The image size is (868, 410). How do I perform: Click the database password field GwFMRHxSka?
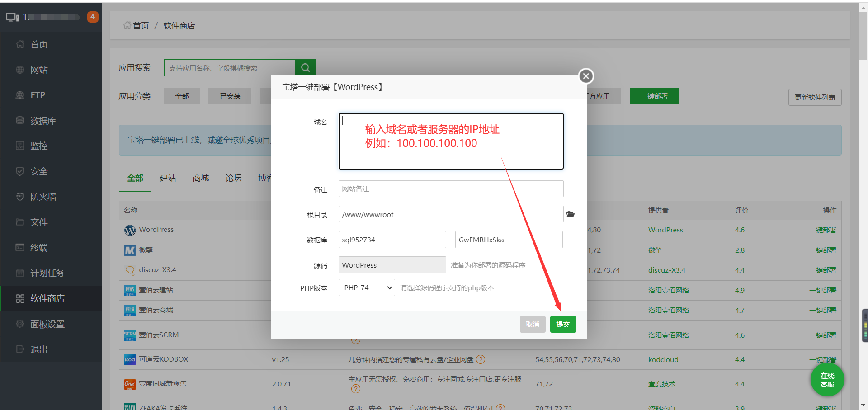pos(509,240)
